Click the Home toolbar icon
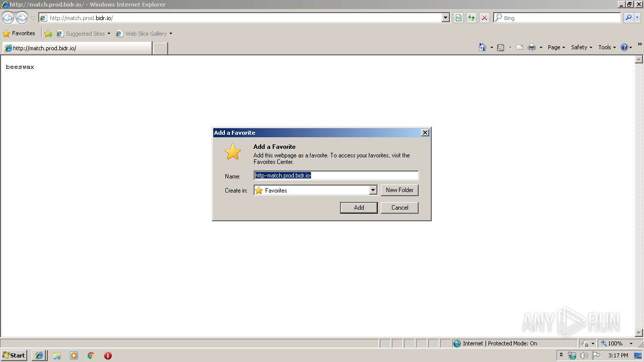Viewport: 644px width, 362px height. (x=482, y=47)
